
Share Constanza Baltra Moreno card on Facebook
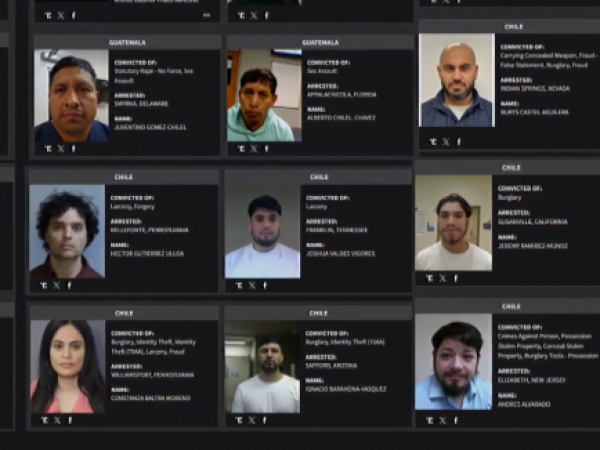(70, 420)
